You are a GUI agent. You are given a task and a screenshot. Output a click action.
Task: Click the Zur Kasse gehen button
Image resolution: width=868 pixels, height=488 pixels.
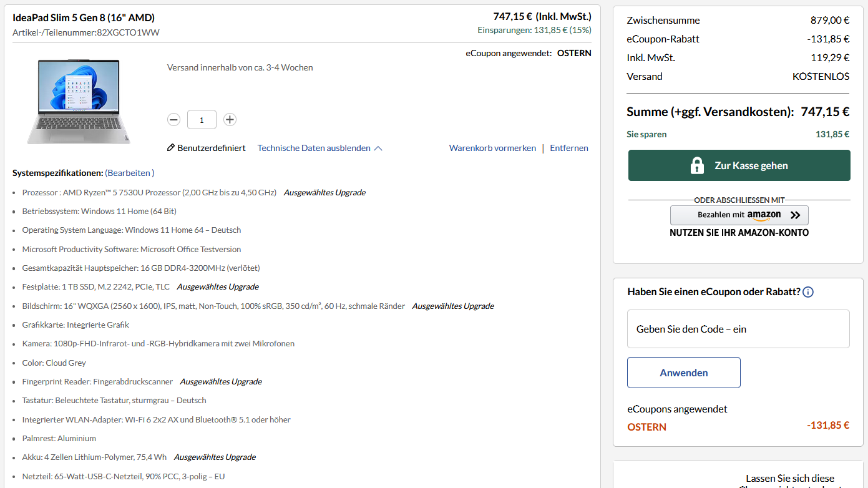739,165
